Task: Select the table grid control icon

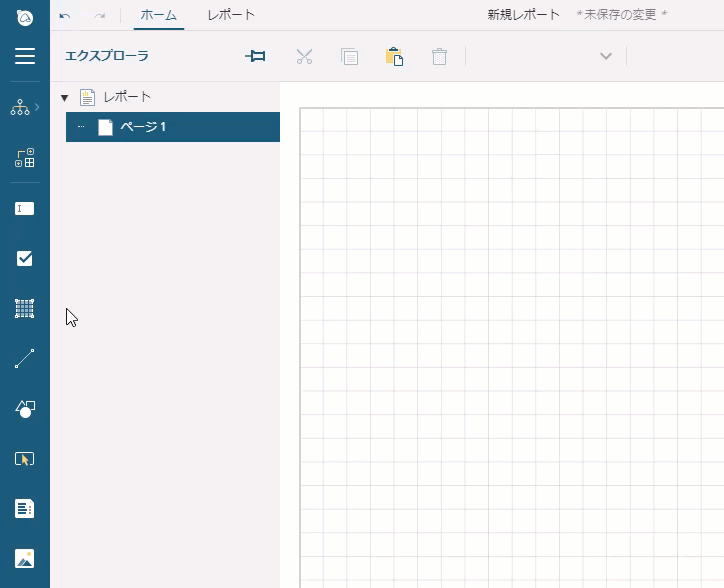Action: point(25,309)
